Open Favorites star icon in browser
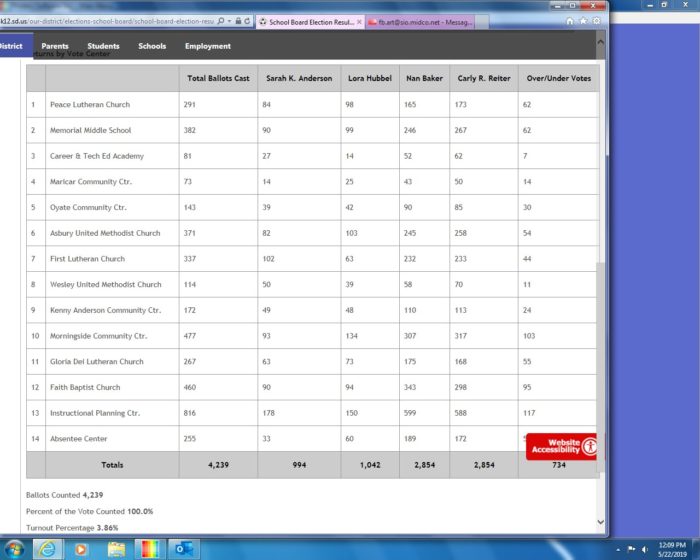The image size is (700, 560). [x=583, y=21]
